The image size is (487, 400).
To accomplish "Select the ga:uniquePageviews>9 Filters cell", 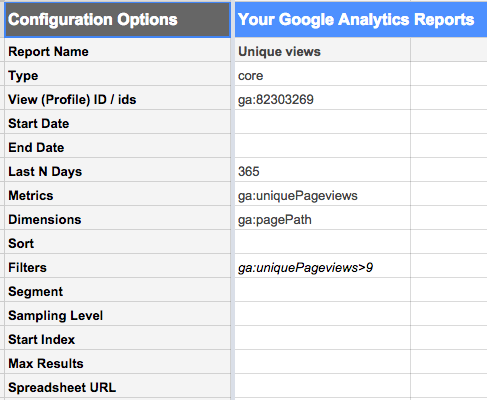I will (x=322, y=266).
